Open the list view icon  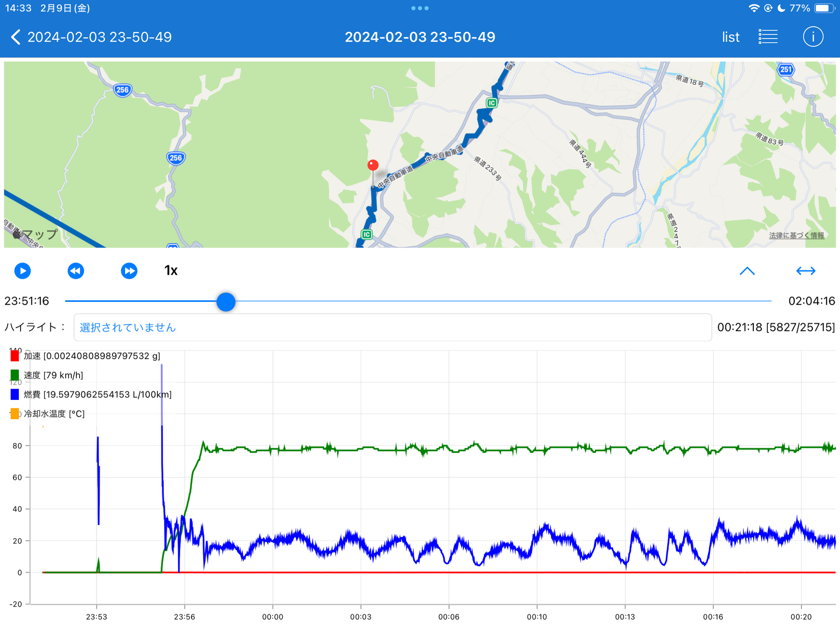pos(768,37)
